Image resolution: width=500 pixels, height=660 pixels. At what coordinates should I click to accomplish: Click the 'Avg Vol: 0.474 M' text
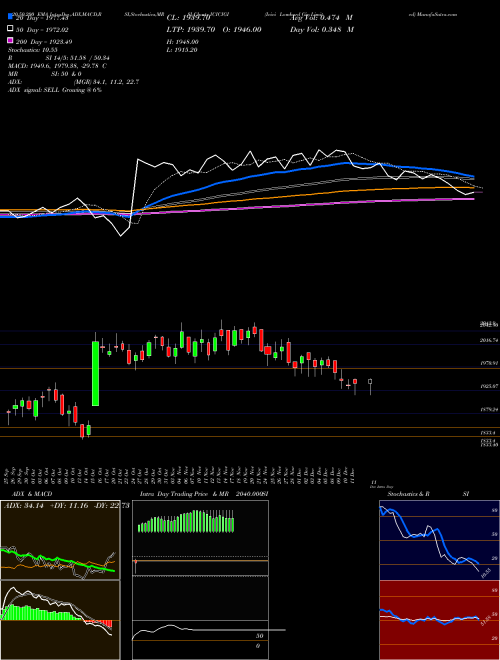point(321,18)
